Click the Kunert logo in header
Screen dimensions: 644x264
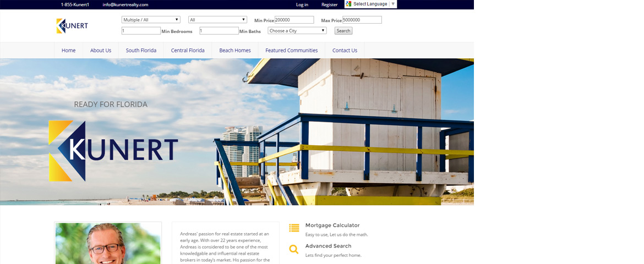tap(72, 26)
